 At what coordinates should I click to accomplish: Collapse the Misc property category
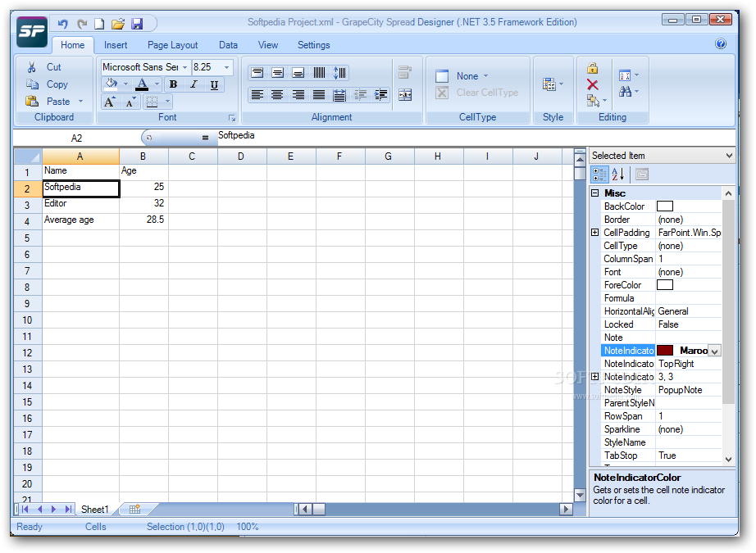tap(595, 193)
